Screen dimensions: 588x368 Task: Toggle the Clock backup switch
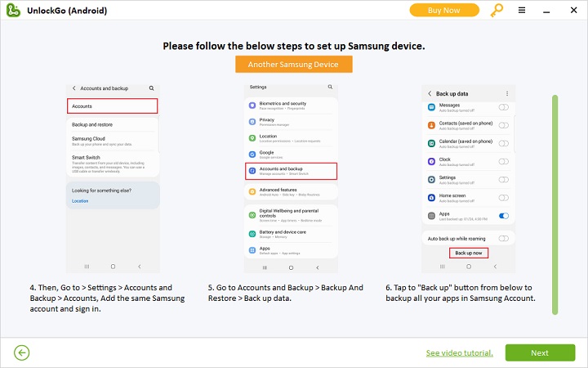coord(503,161)
